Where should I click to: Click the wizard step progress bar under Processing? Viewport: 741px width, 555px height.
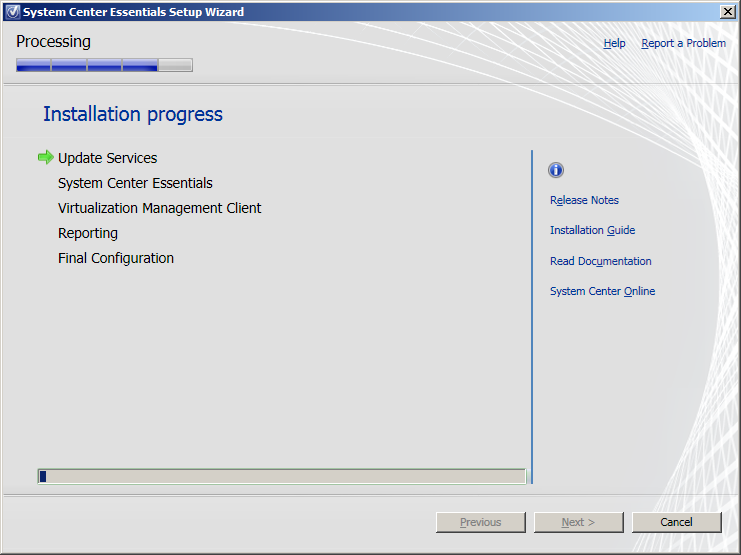click(x=104, y=65)
